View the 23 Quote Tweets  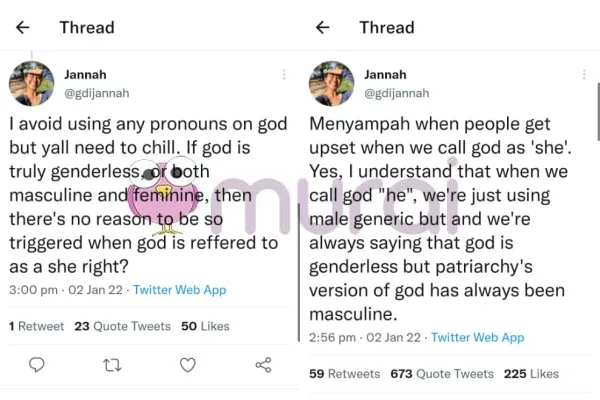pos(109,326)
